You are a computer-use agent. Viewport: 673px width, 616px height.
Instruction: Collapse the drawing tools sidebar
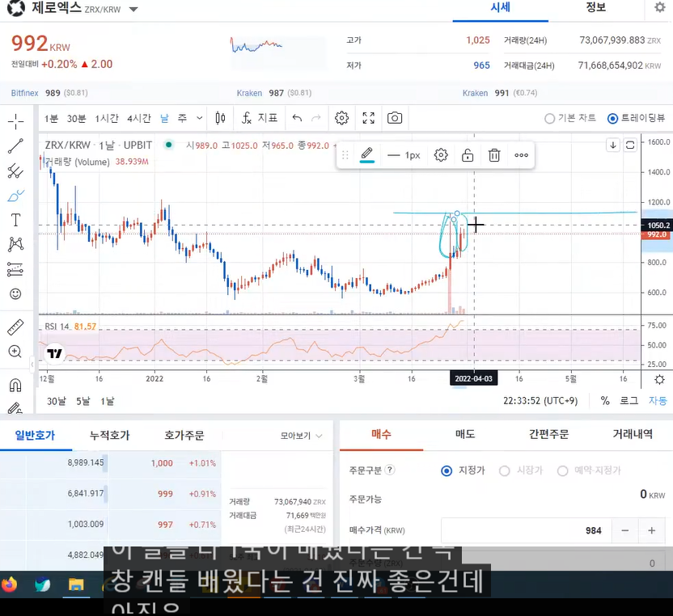click(32, 365)
